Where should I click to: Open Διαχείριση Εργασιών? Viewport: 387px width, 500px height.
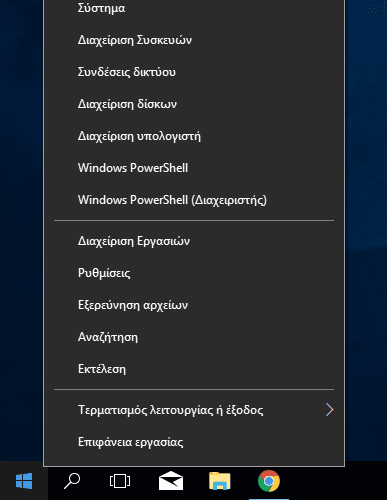(194, 241)
